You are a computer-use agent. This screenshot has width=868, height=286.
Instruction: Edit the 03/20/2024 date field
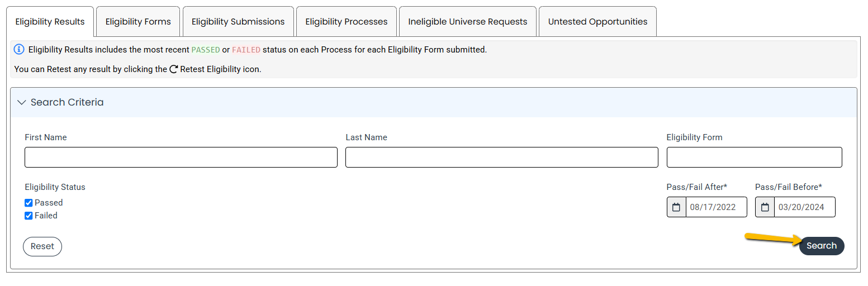pos(805,207)
